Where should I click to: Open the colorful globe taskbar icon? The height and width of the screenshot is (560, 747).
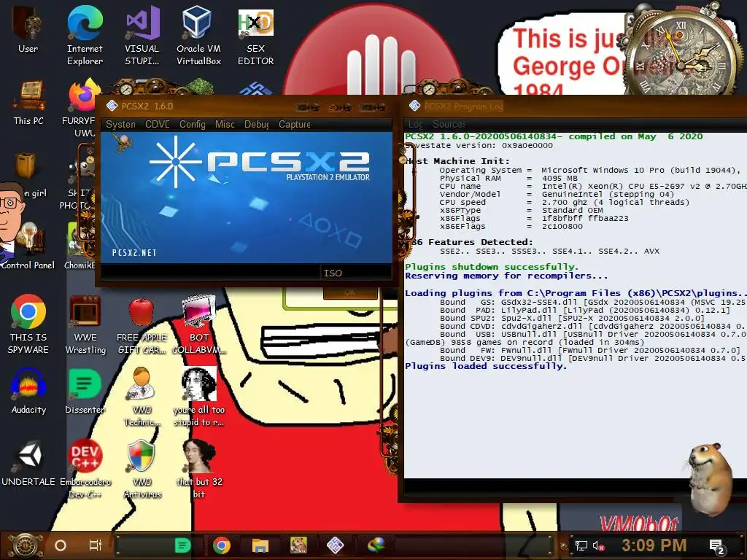click(376, 545)
